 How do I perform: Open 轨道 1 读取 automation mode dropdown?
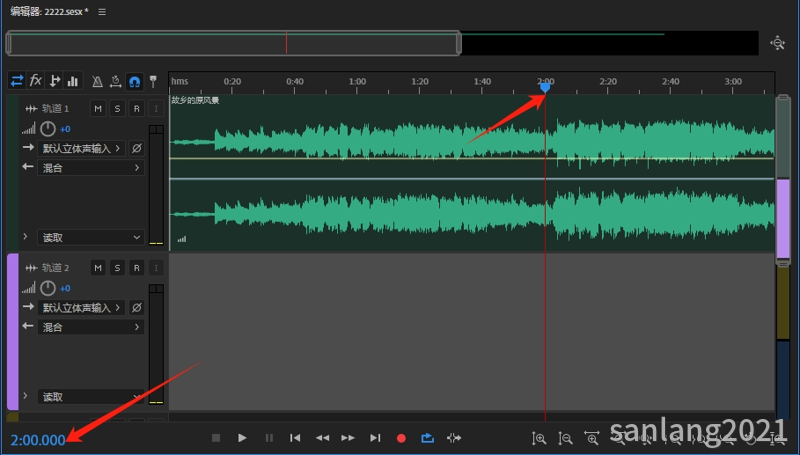[91, 237]
